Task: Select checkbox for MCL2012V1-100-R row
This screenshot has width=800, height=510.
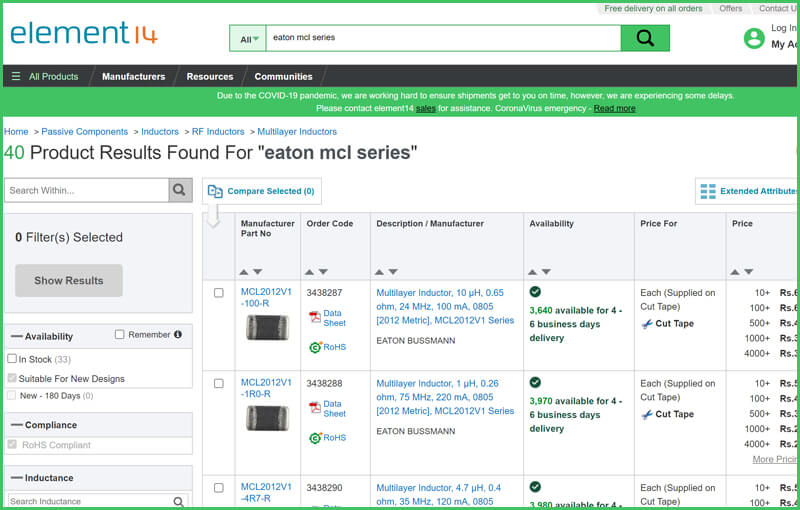Action: [x=219, y=293]
